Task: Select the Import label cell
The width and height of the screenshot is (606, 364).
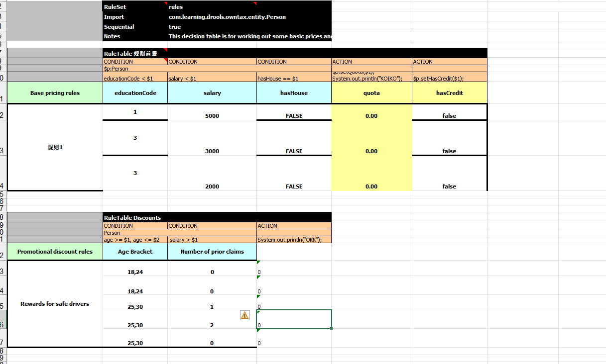Action: [135, 16]
